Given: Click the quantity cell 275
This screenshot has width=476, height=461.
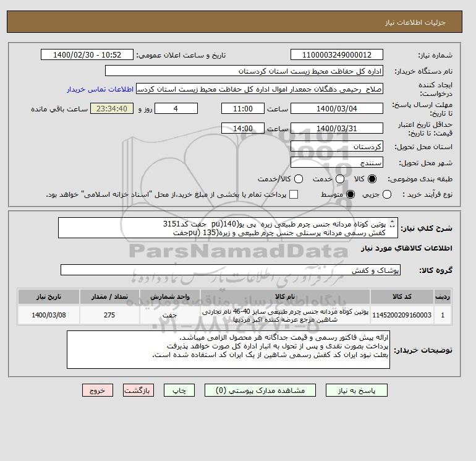Looking at the screenshot, I should click(x=109, y=315).
